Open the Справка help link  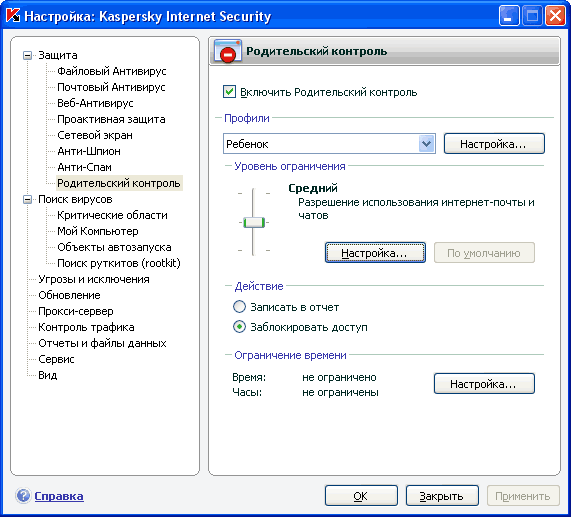[x=59, y=496]
